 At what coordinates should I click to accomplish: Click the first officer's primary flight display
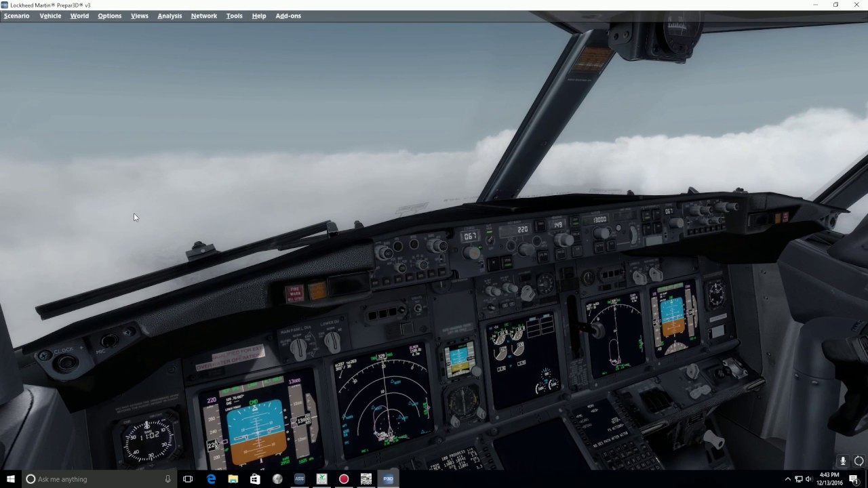(673, 319)
